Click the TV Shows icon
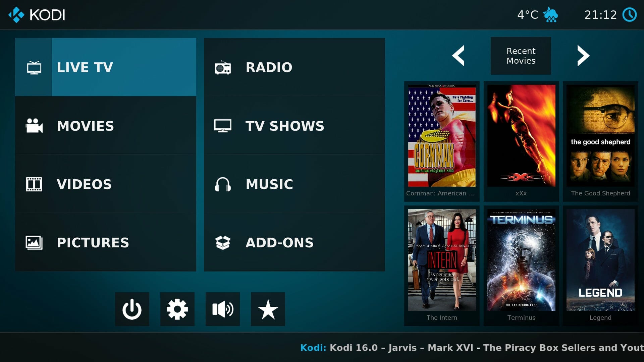The height and width of the screenshot is (362, 644). point(222,126)
